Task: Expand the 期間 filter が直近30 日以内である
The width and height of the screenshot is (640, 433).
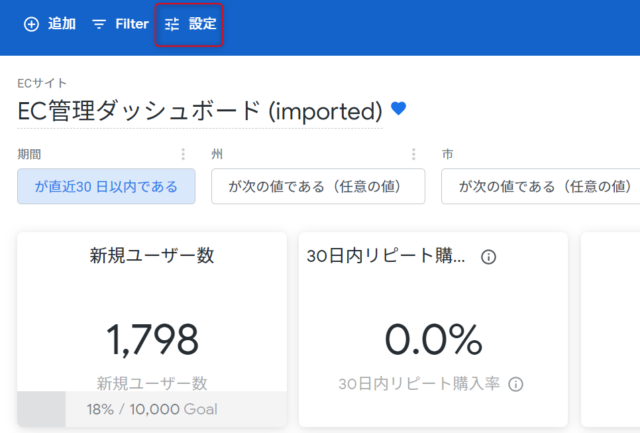Action: 106,187
